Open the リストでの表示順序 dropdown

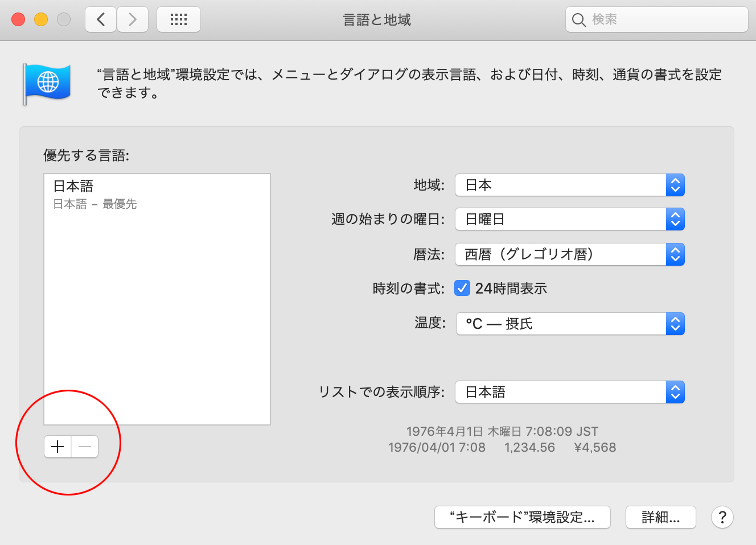point(569,392)
